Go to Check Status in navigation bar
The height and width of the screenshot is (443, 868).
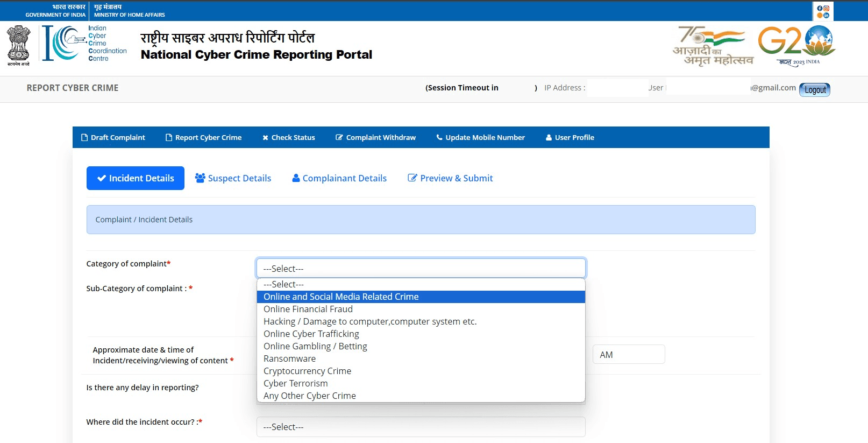(289, 137)
